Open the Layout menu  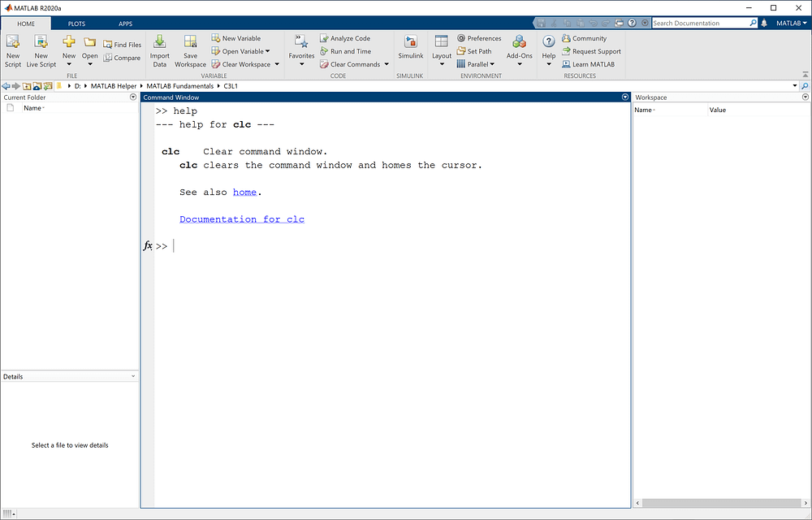point(442,50)
